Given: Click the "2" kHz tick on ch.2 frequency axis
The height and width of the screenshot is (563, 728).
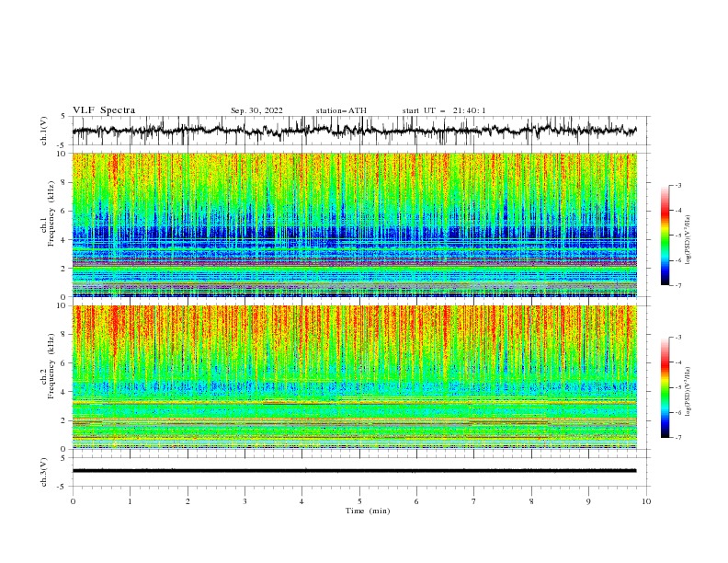Looking at the screenshot, I should (x=64, y=420).
